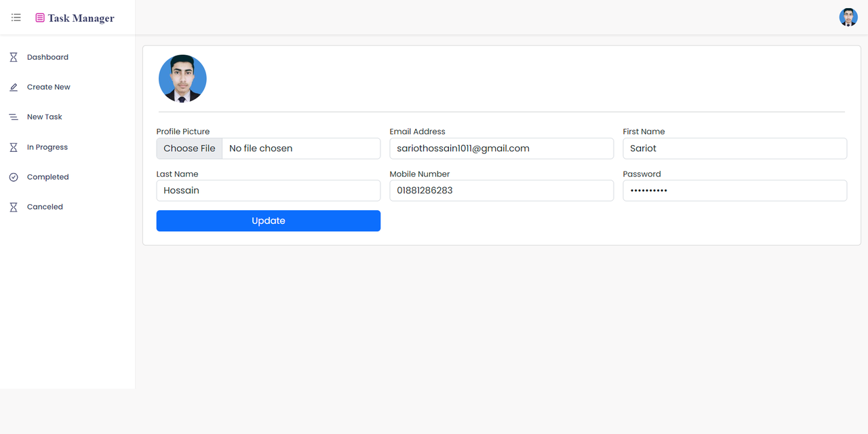Screen dimensions: 868x434
Task: Click the Task Manager title link
Action: (x=81, y=18)
